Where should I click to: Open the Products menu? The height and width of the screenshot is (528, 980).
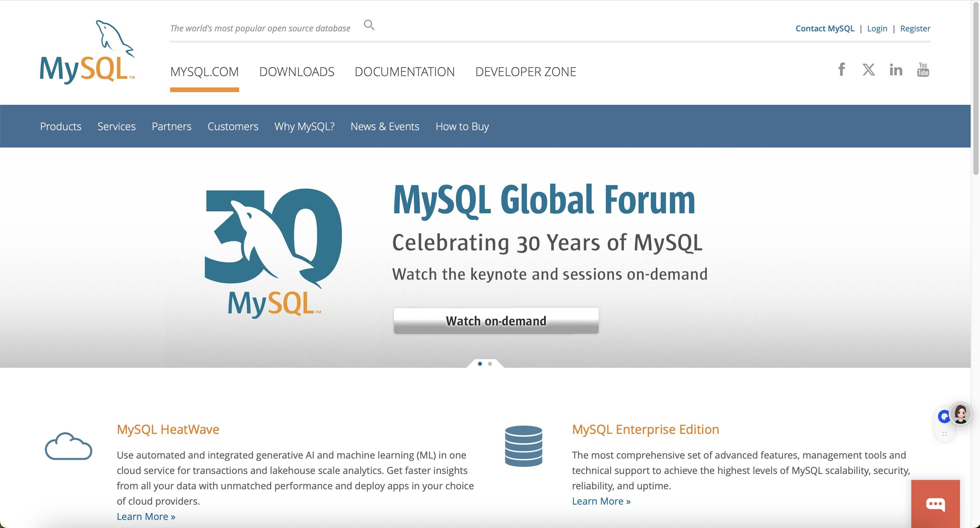[x=60, y=126]
